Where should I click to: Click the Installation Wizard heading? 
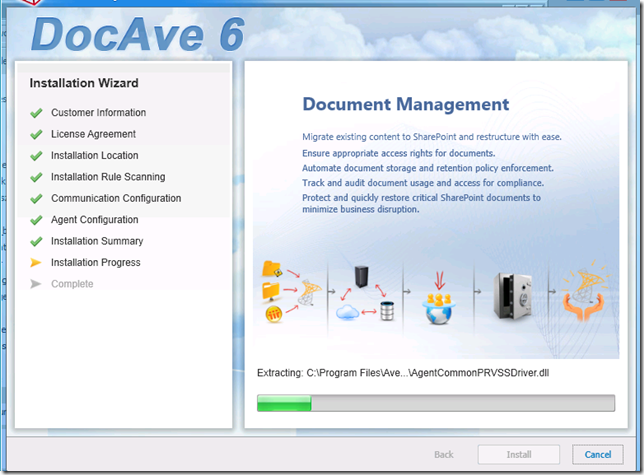(84, 83)
